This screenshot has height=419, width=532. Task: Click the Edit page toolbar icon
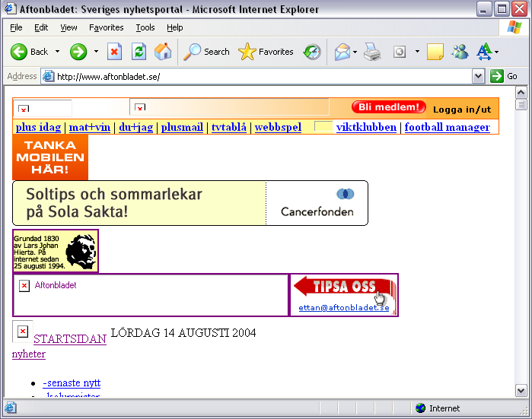click(400, 52)
